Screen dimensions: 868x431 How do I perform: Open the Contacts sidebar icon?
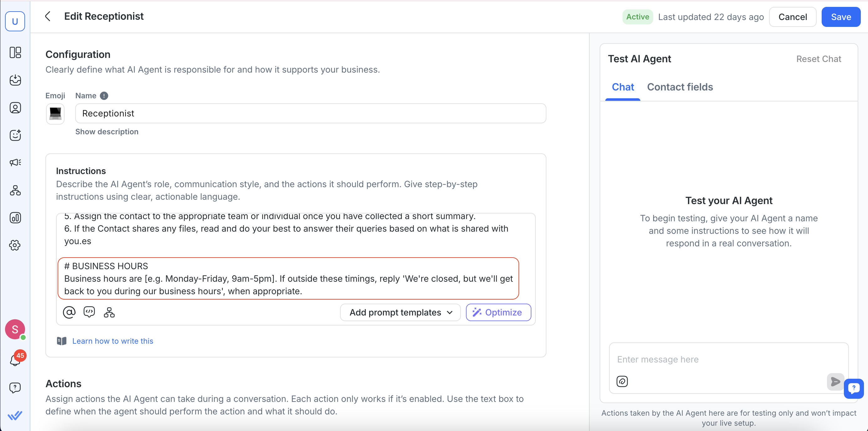point(15,108)
